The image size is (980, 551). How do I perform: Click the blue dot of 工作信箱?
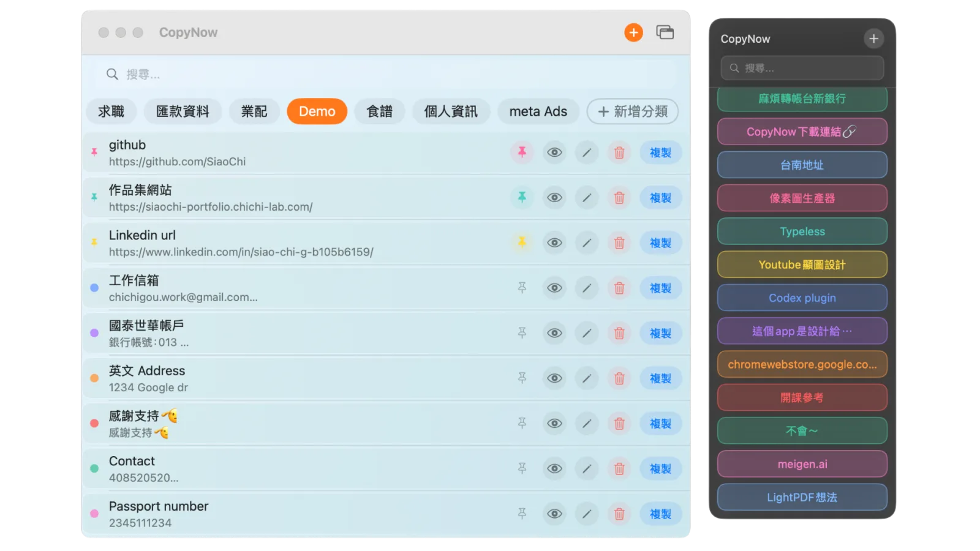pos(94,288)
